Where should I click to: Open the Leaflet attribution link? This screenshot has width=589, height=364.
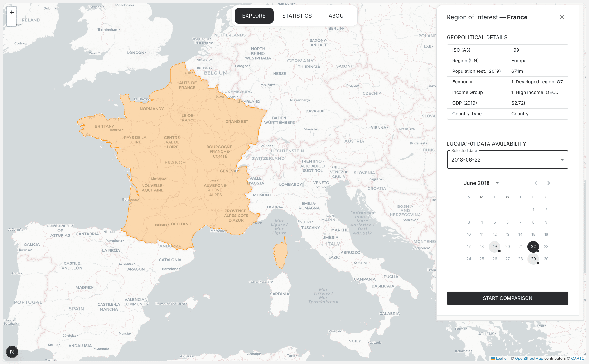pos(501,358)
